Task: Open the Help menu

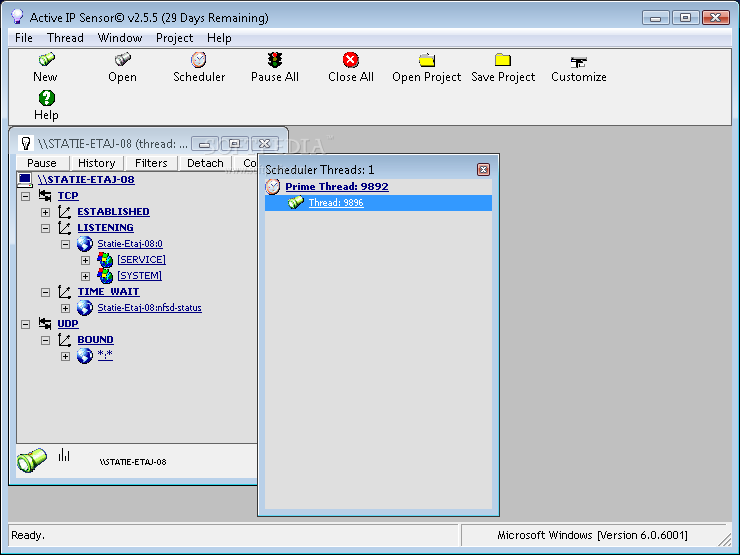Action: [x=219, y=38]
